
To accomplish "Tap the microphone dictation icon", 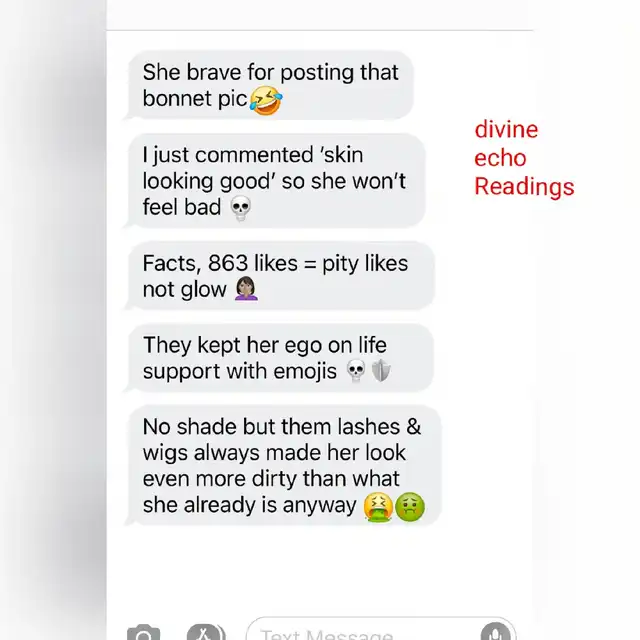I will [496, 632].
